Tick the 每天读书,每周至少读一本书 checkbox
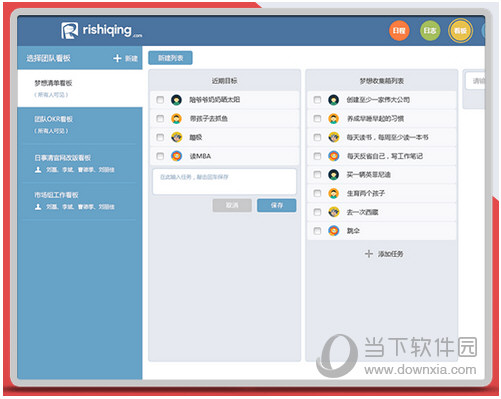 click(317, 137)
